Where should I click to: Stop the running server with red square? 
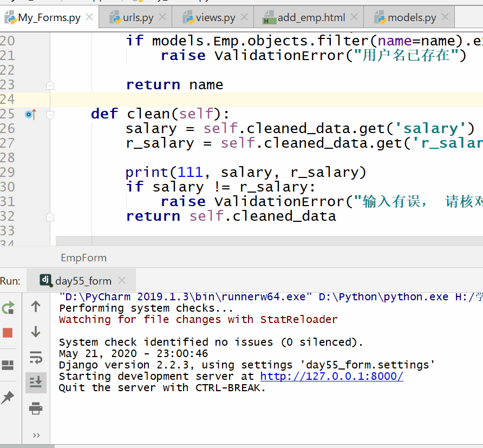tap(8, 333)
